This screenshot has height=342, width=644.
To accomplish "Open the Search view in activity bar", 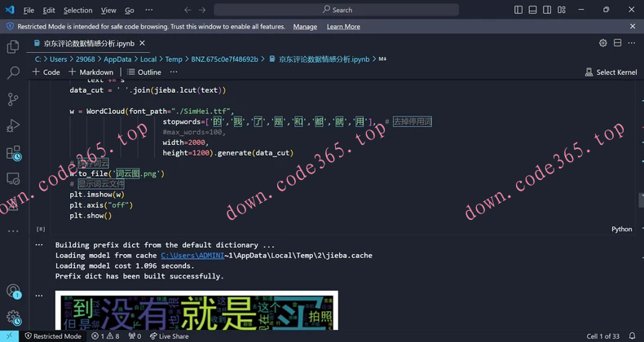I will click(x=13, y=72).
